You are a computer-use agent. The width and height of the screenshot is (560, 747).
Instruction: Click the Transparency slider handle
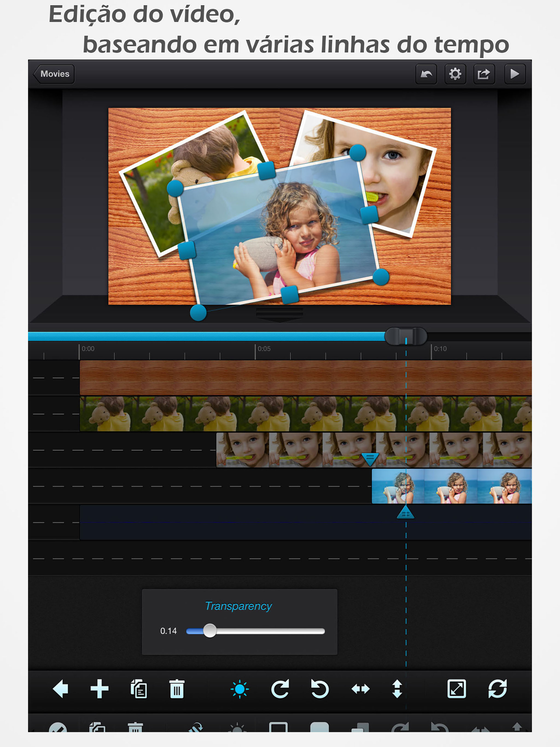pos(210,631)
